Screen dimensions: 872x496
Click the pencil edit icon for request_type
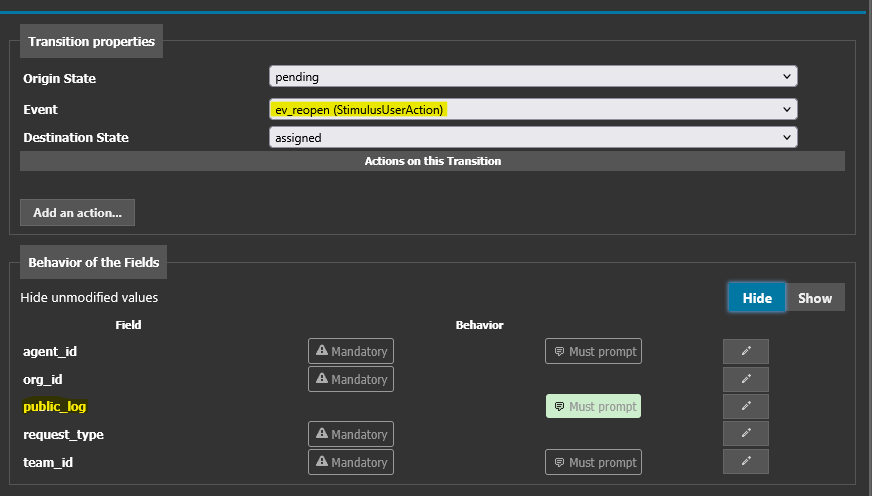pos(745,434)
